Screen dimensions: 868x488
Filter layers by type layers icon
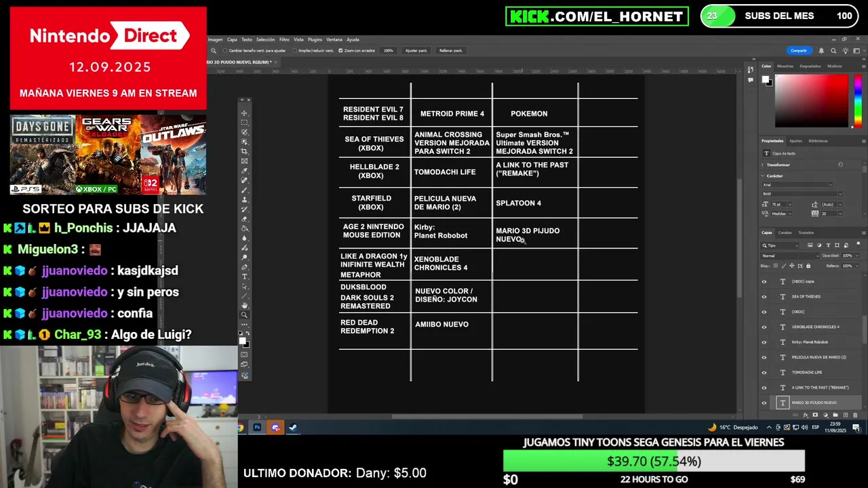tap(828, 245)
